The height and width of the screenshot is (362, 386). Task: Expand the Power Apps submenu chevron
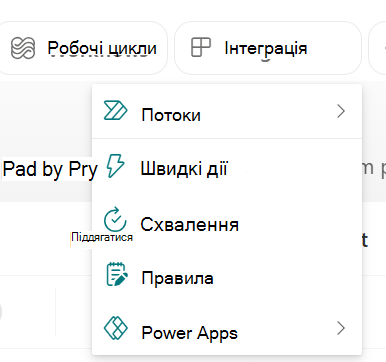(x=341, y=328)
